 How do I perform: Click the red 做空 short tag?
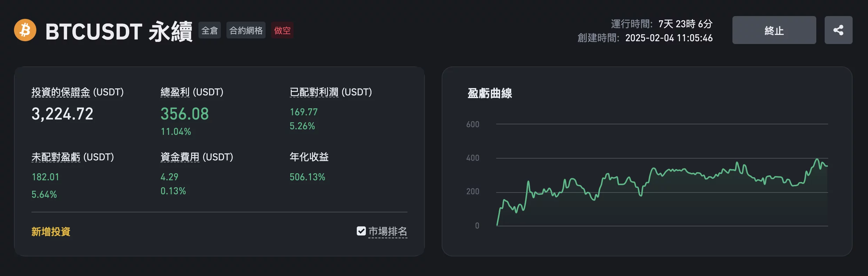(282, 30)
